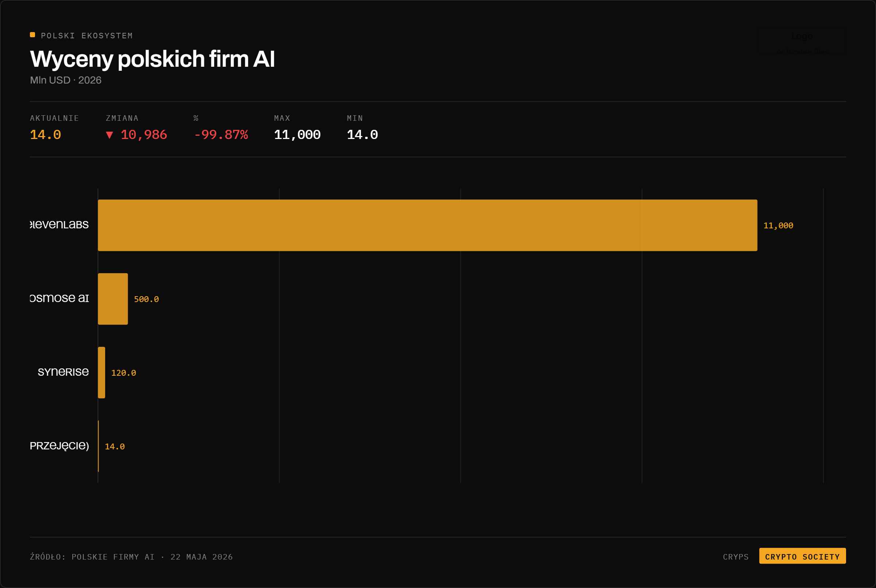Viewport: 876px width, 588px height.
Task: Click the Zmiana value 10,986
Action: click(144, 135)
